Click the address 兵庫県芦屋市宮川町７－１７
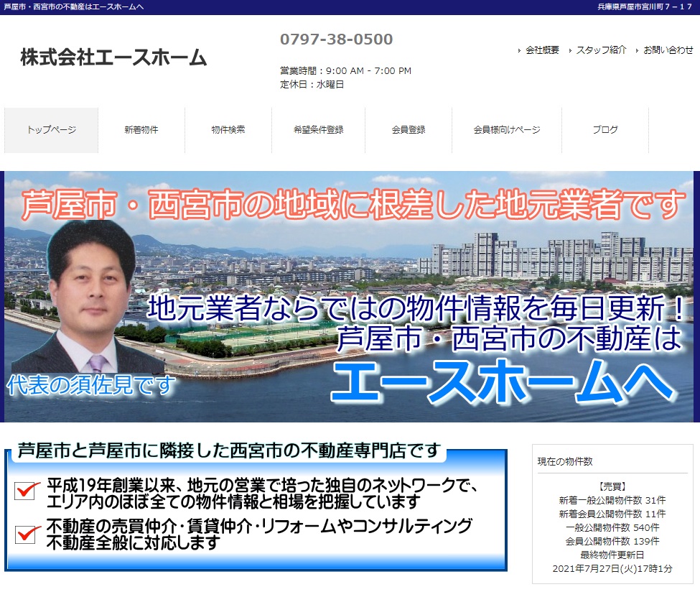The width and height of the screenshot is (700, 592). [x=645, y=7]
